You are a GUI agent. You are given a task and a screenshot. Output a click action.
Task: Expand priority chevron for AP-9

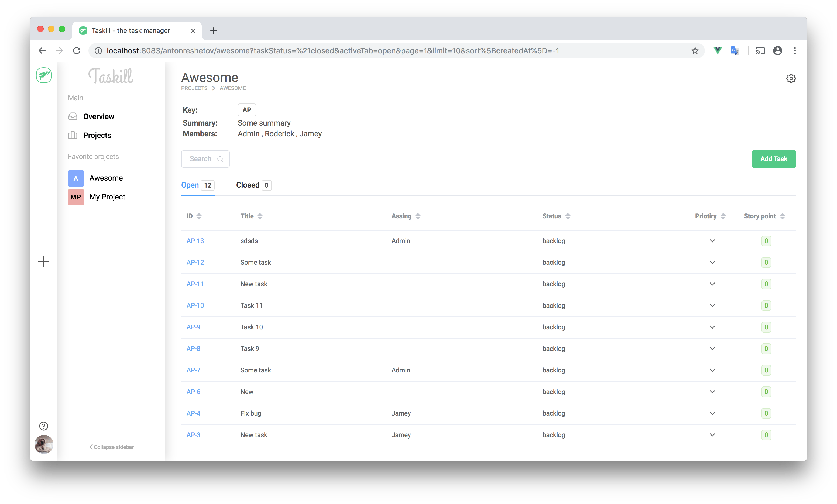712,327
